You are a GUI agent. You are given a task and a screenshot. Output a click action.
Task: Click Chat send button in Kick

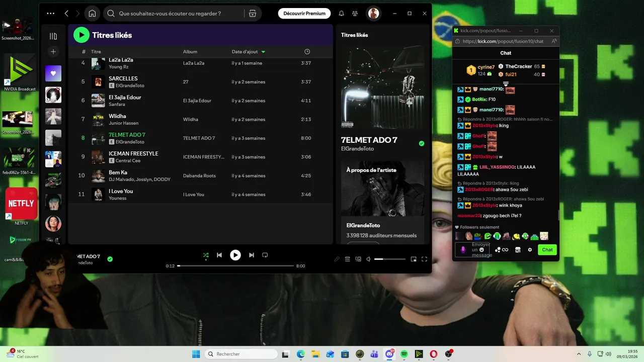click(x=547, y=250)
